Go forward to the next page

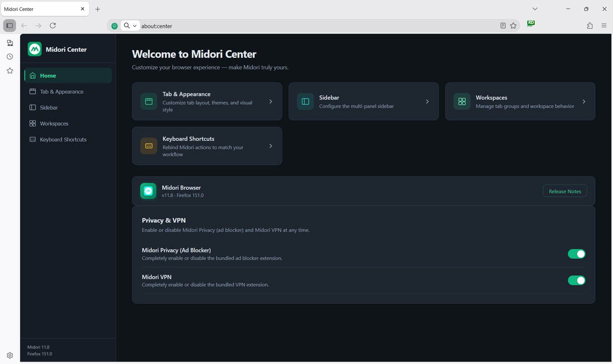pos(38,25)
